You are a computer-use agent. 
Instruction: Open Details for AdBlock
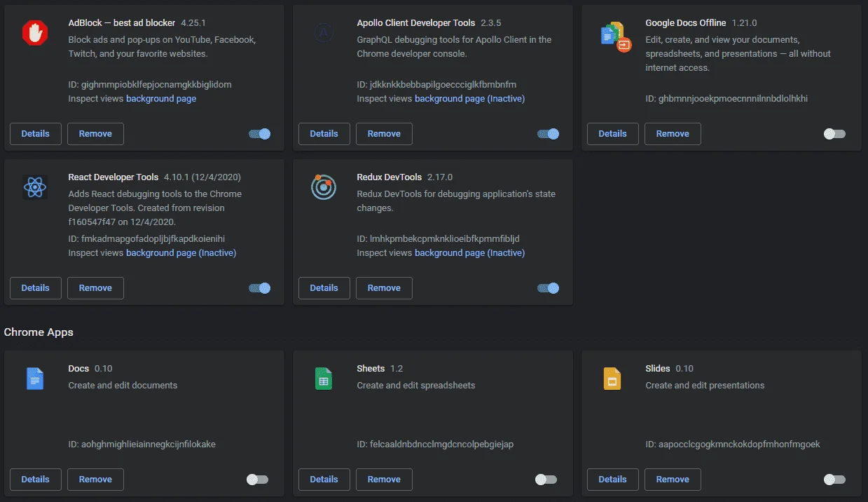[x=36, y=134]
